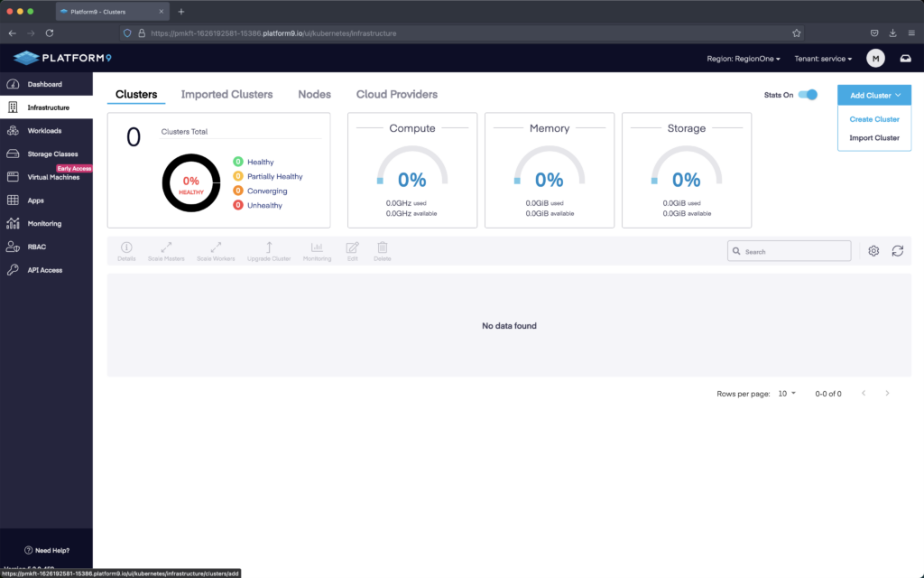924x578 pixels.
Task: Click the Partially Healthy yellow indicator
Action: point(238,176)
